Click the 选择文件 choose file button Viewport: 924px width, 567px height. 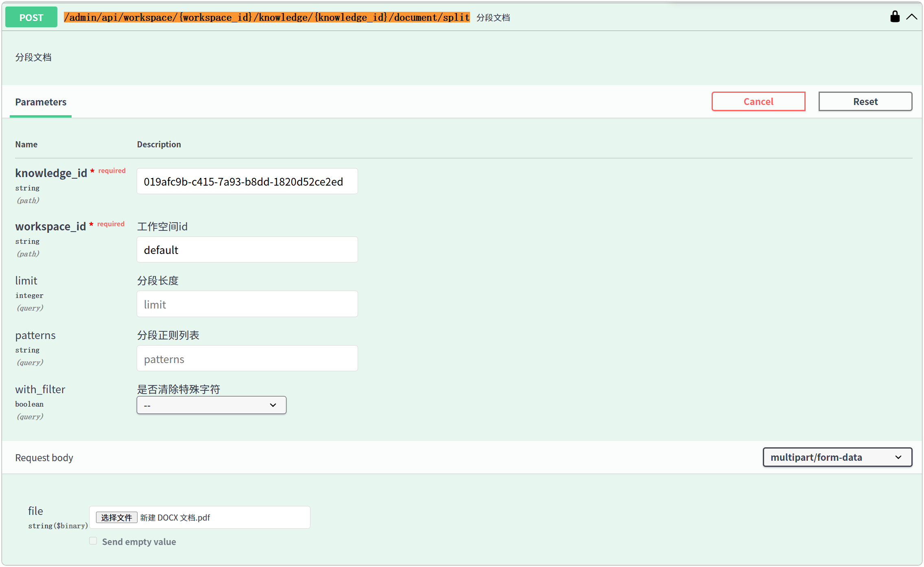116,517
